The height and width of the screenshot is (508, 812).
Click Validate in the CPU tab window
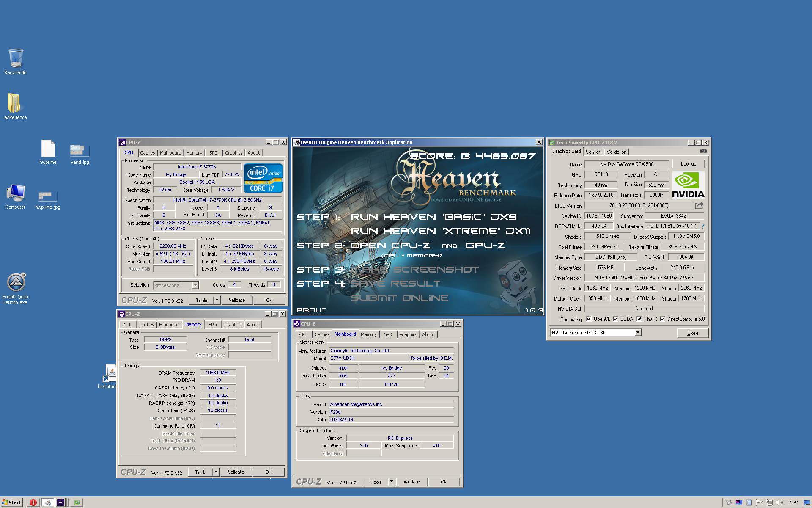237,300
